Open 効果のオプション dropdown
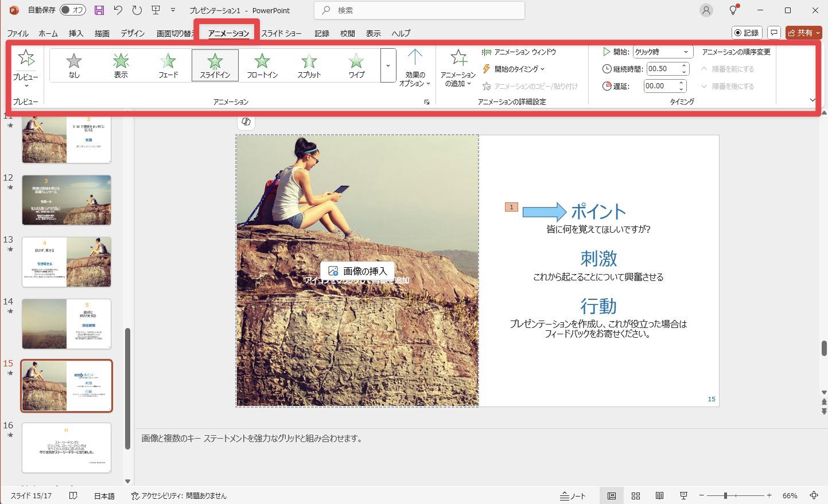The height and width of the screenshot is (504, 828). click(x=414, y=68)
